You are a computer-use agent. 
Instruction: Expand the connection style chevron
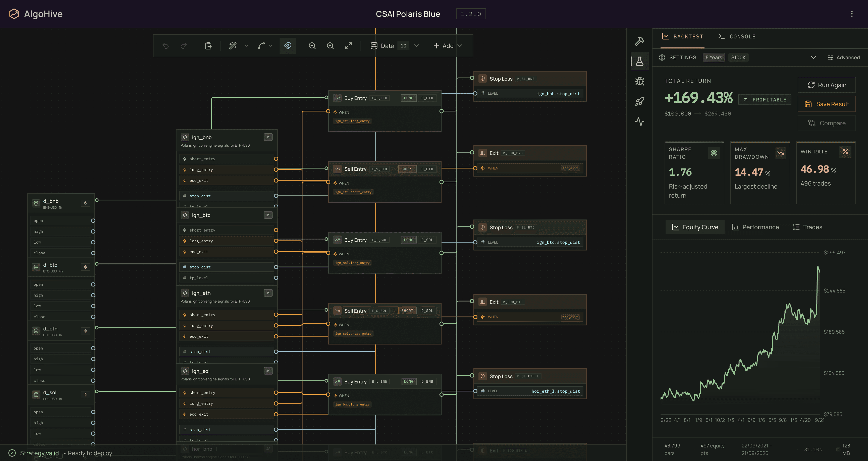pos(270,46)
